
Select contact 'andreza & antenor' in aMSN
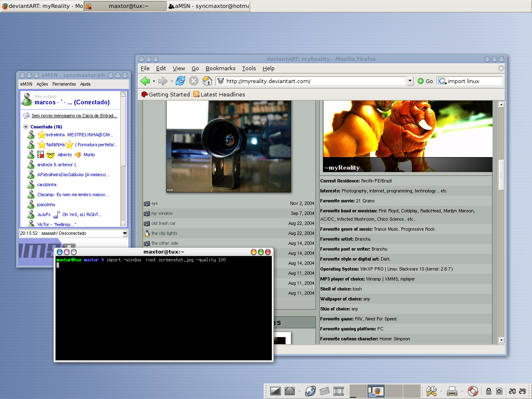pos(57,165)
